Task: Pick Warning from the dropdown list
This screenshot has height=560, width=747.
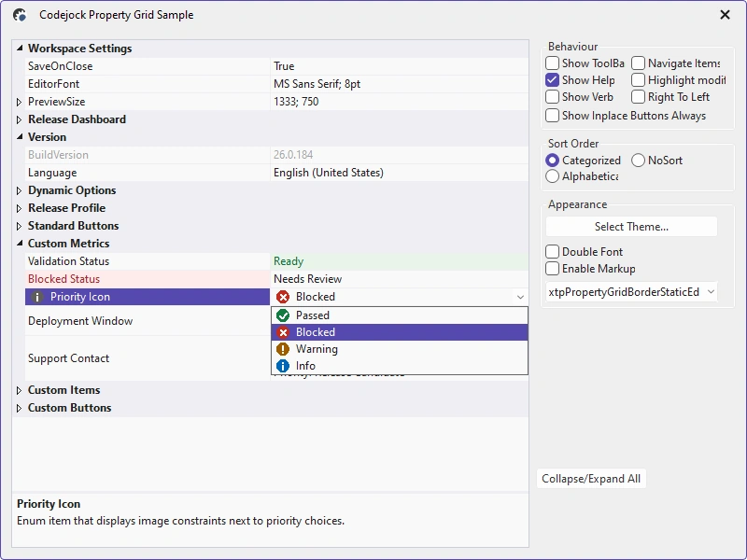Action: [400, 349]
